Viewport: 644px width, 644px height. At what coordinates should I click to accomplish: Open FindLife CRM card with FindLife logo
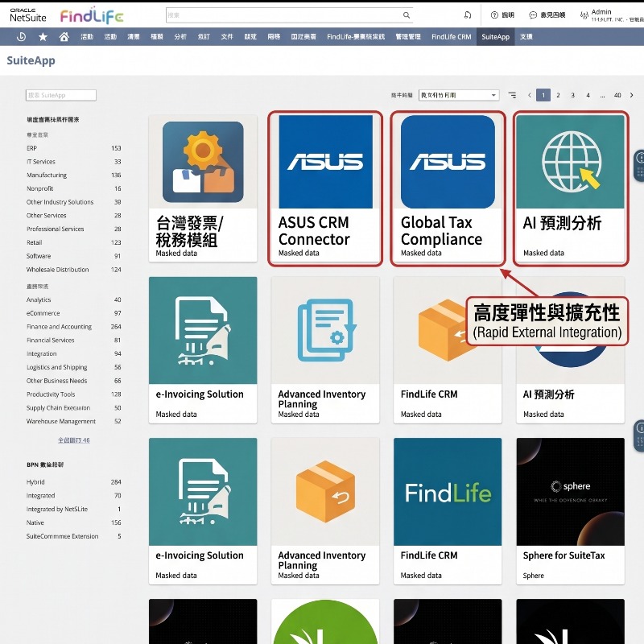pyautogui.click(x=448, y=492)
